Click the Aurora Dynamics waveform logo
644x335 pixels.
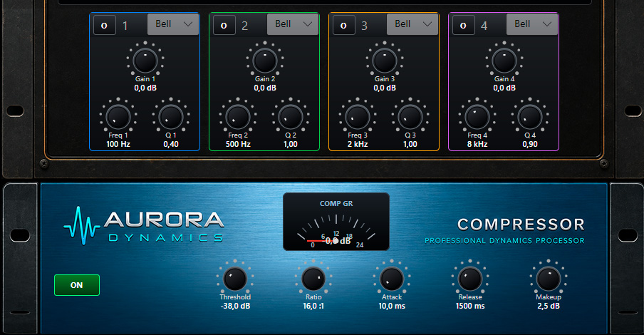[81, 226]
